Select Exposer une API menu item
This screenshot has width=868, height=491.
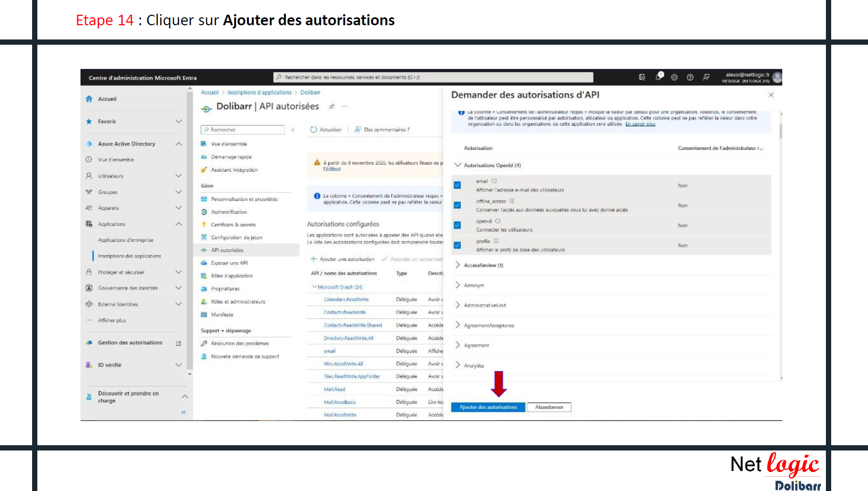[x=229, y=263]
